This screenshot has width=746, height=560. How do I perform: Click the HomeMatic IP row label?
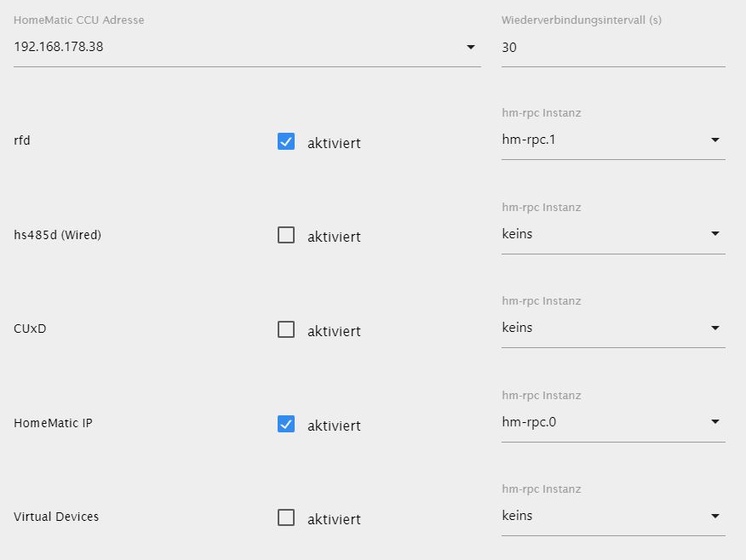pos(53,423)
